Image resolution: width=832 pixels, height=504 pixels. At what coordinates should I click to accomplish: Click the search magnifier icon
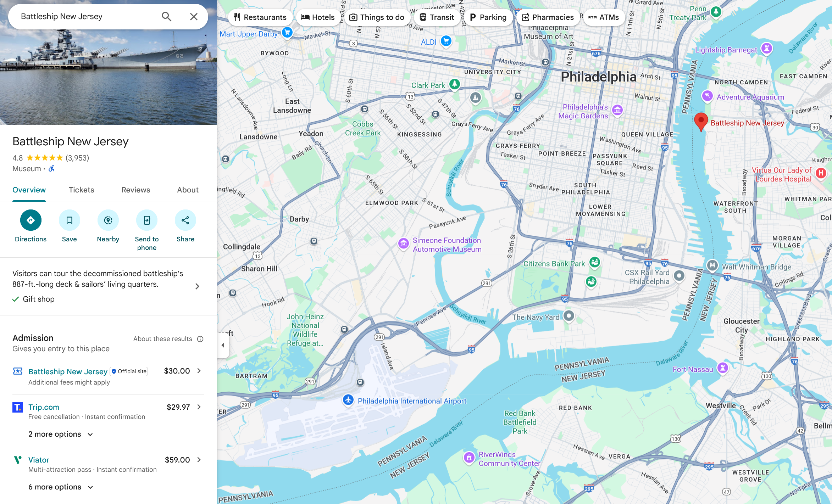point(166,17)
